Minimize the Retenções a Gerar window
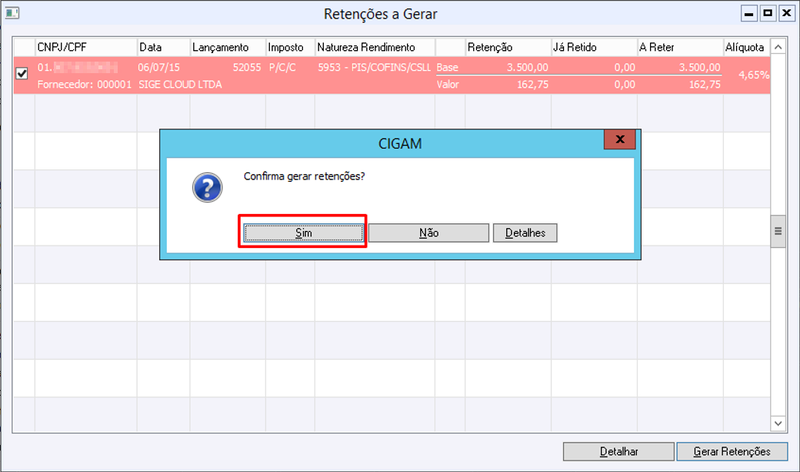 coord(749,14)
